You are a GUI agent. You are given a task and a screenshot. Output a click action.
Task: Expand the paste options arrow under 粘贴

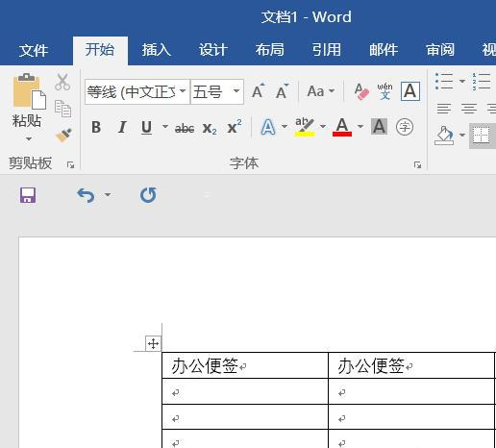click(29, 139)
